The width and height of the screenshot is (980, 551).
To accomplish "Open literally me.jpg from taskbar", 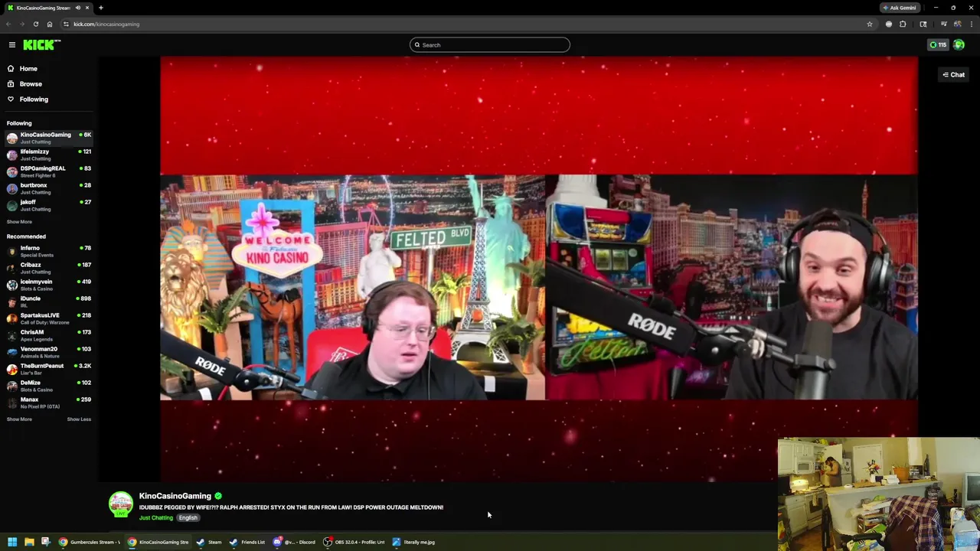I will (x=414, y=543).
